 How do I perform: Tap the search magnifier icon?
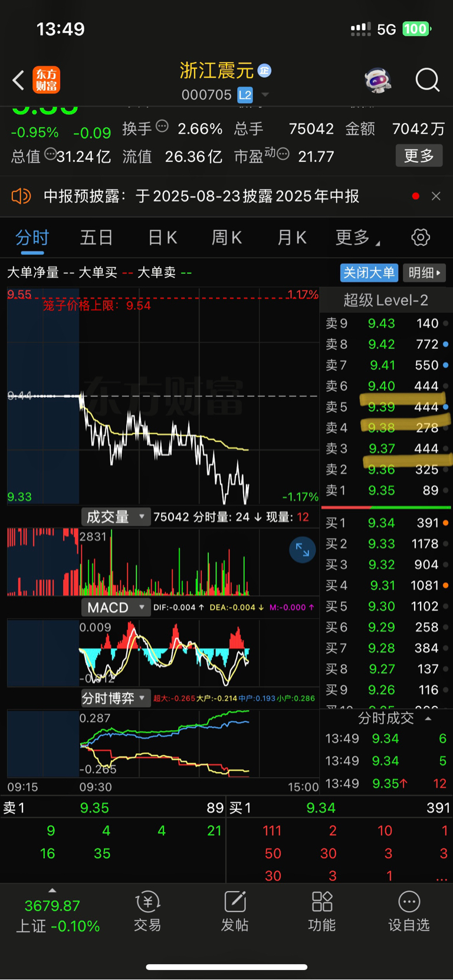tap(428, 80)
